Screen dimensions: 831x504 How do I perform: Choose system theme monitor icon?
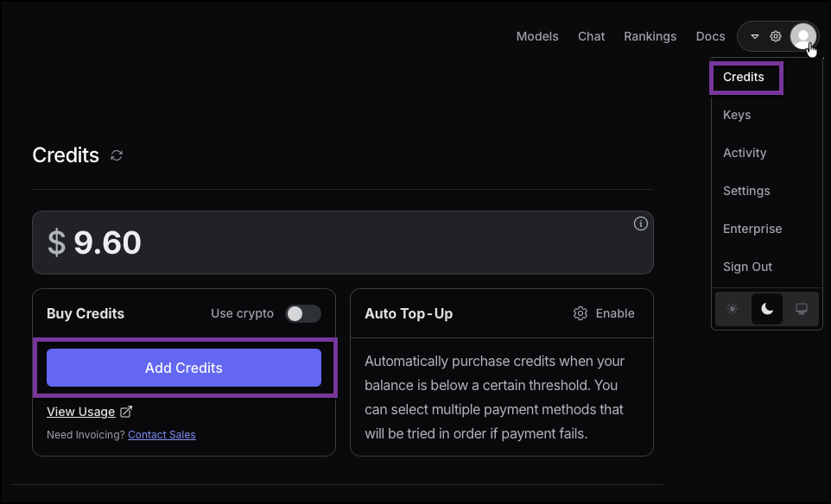coord(802,309)
